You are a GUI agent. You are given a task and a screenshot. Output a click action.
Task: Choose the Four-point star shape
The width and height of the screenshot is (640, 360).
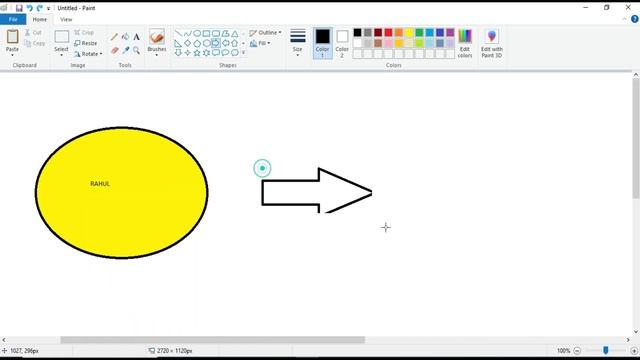point(188,53)
